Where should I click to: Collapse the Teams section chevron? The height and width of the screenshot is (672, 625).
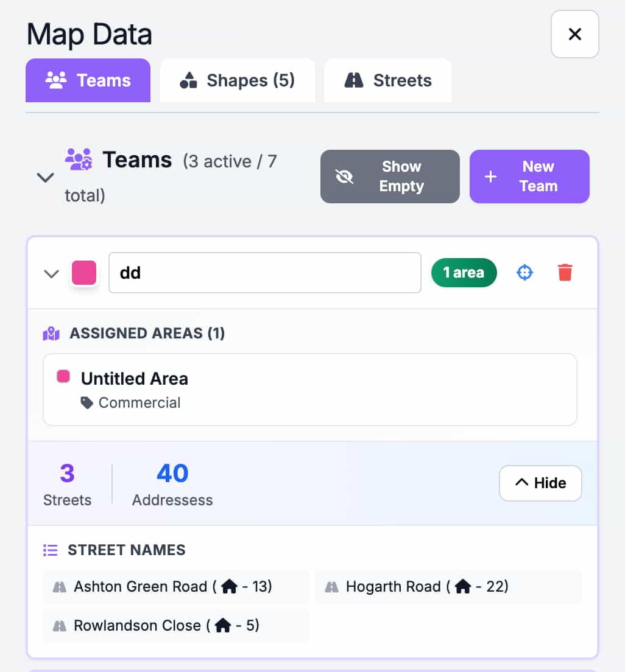[45, 177]
